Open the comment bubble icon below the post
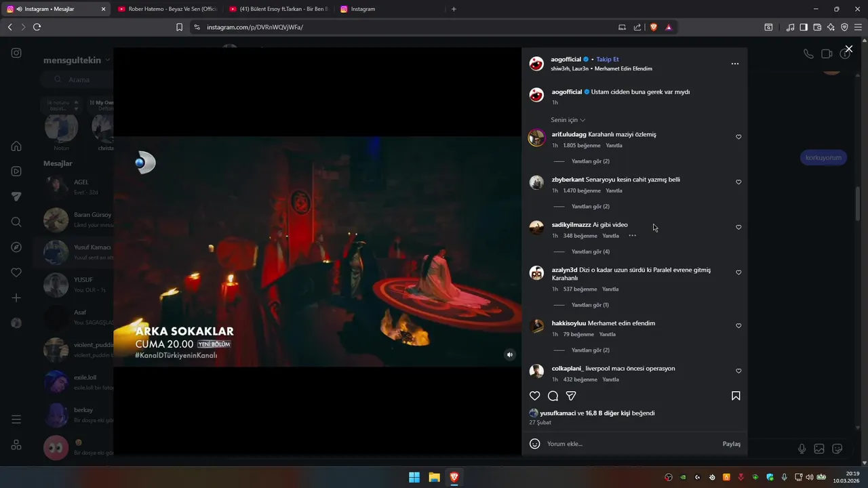This screenshot has height=488, width=868. [x=553, y=396]
